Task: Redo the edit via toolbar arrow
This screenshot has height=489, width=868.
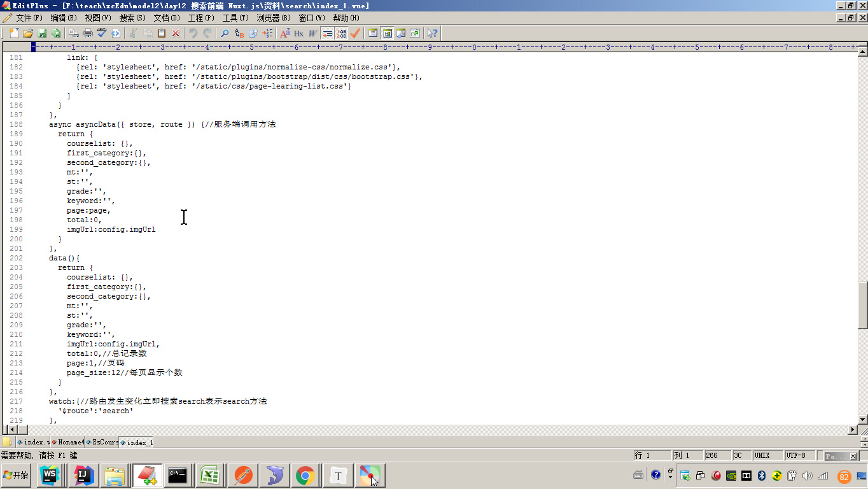Action: tap(207, 33)
